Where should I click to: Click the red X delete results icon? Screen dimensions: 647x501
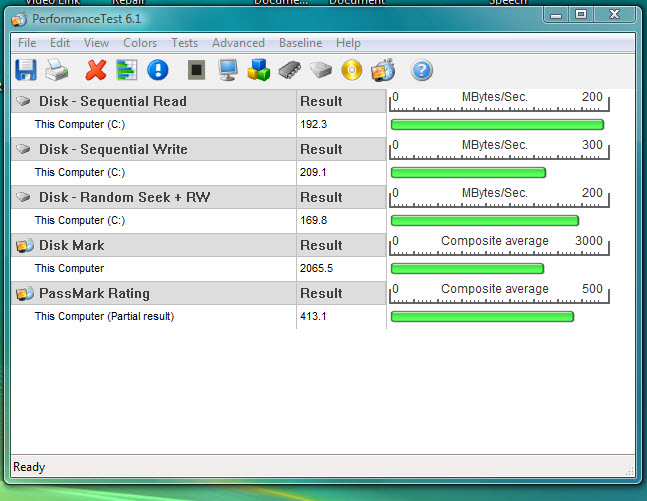tap(96, 70)
